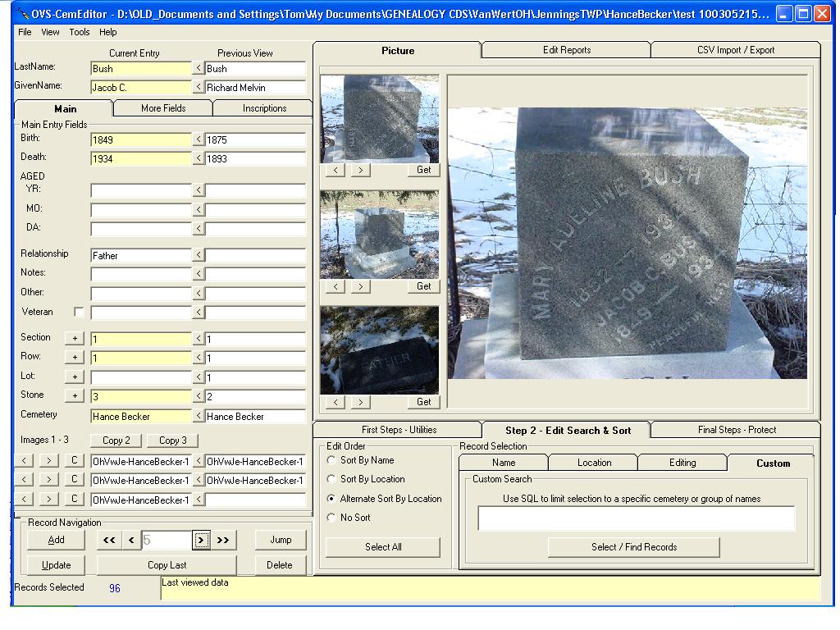Increment the Section number with plus button
The height and width of the screenshot is (630, 840).
click(75, 339)
